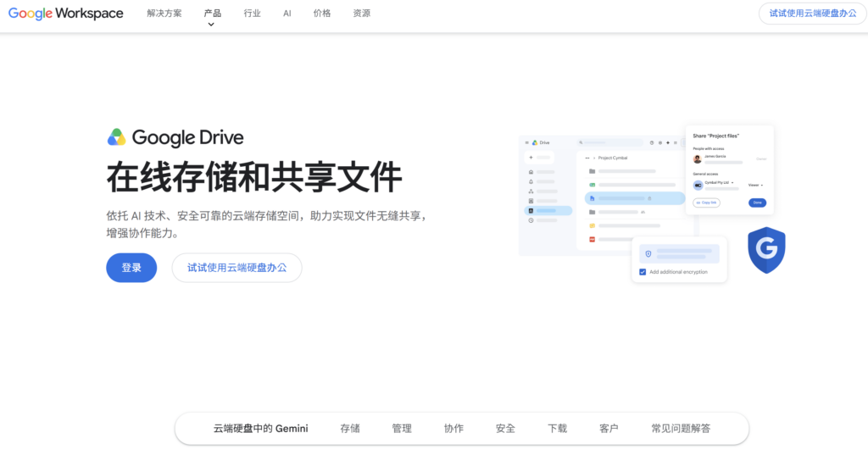The height and width of the screenshot is (455, 868).
Task: Expand the chevron under 产品
Action: pos(211,25)
